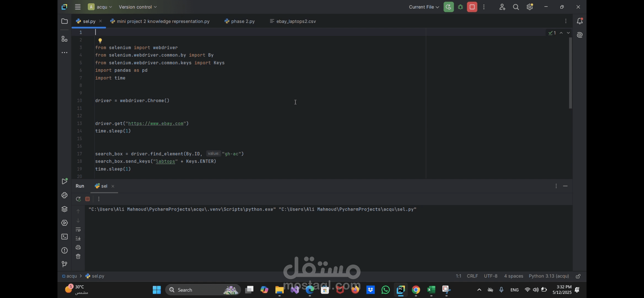644x298 pixels.
Task: Expand Current File run configuration dropdown
Action: [x=424, y=7]
